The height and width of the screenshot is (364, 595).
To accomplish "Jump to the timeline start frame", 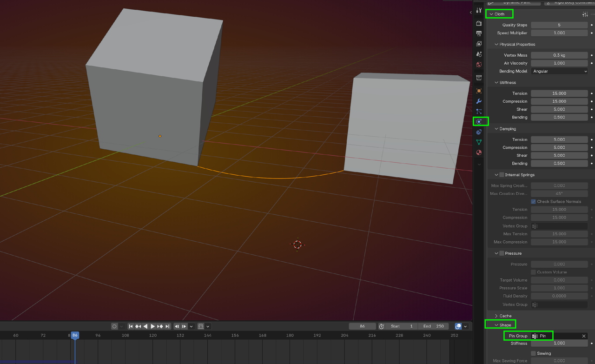I will click(x=131, y=326).
